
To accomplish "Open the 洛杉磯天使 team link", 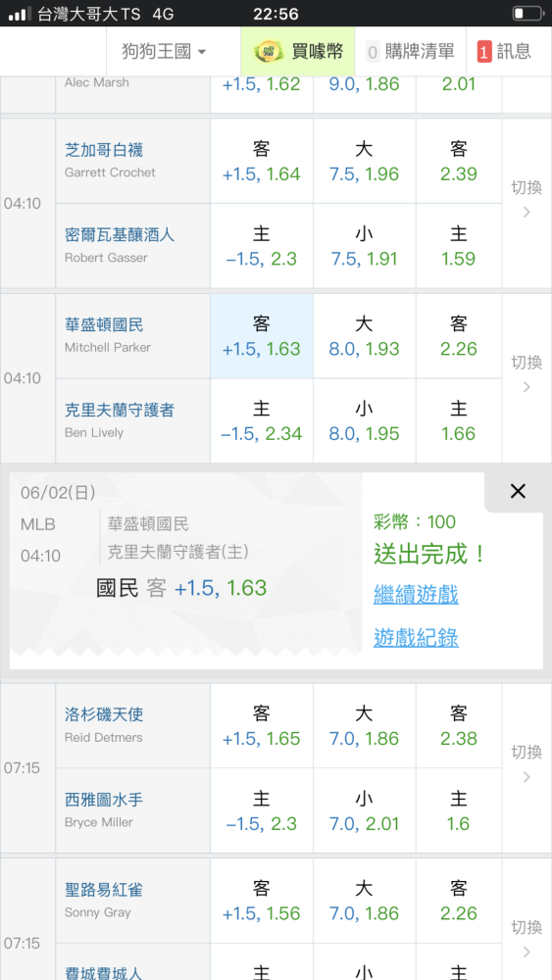I will pos(104,714).
